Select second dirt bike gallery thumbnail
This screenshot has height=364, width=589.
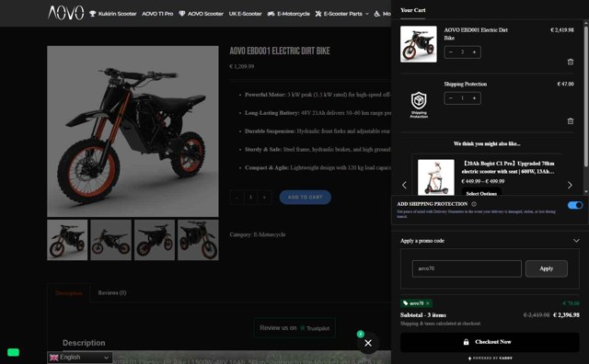[x=110, y=240]
